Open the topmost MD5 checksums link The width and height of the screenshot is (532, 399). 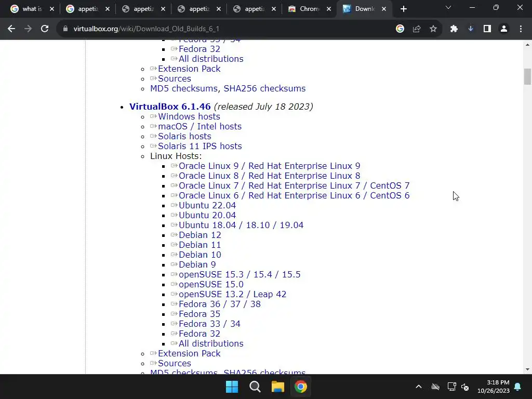pyautogui.click(x=184, y=88)
